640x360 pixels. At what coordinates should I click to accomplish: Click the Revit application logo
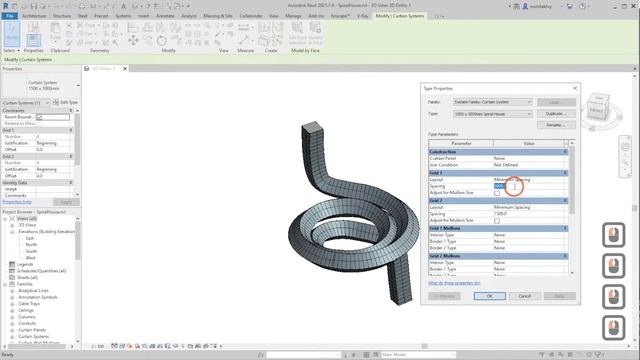[x=6, y=6]
